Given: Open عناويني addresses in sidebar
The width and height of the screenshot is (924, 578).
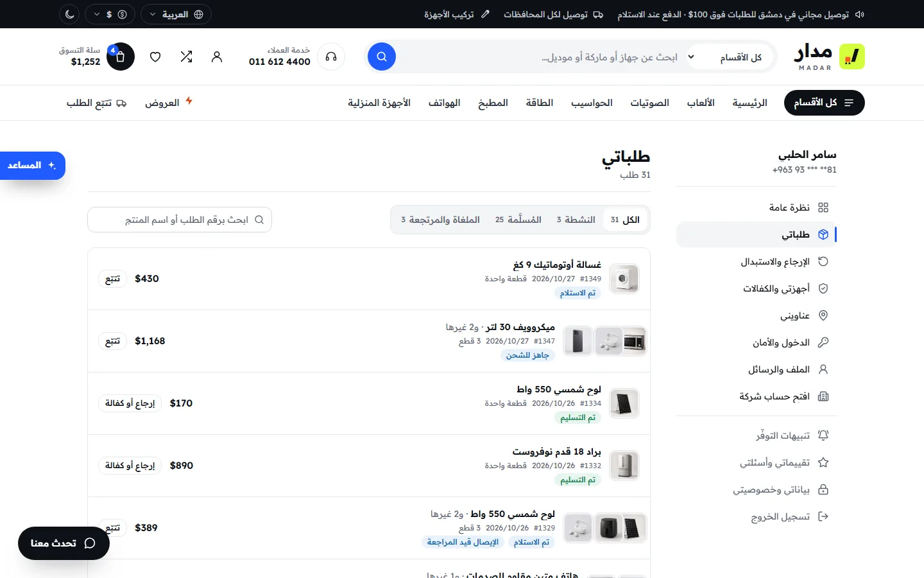Looking at the screenshot, I should click(757, 315).
